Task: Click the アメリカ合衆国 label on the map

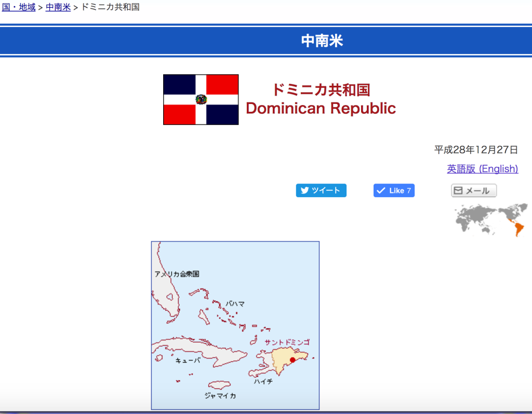Action: (x=177, y=274)
